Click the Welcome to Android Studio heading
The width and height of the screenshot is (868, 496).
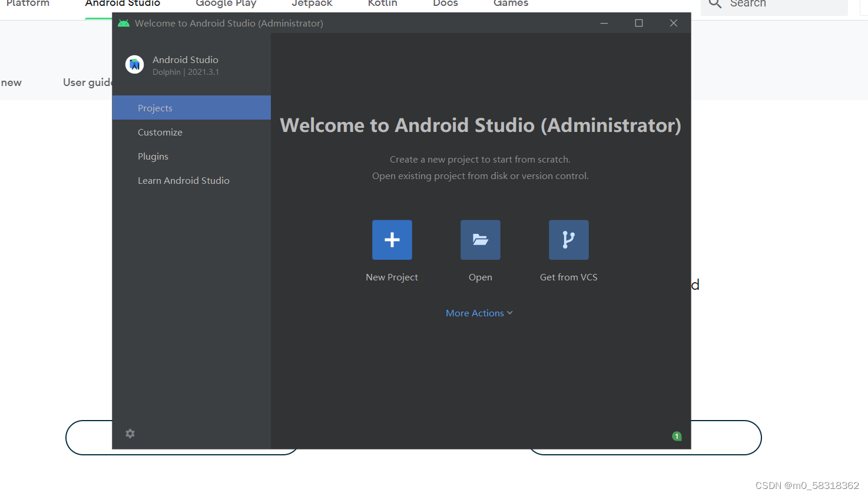(481, 125)
